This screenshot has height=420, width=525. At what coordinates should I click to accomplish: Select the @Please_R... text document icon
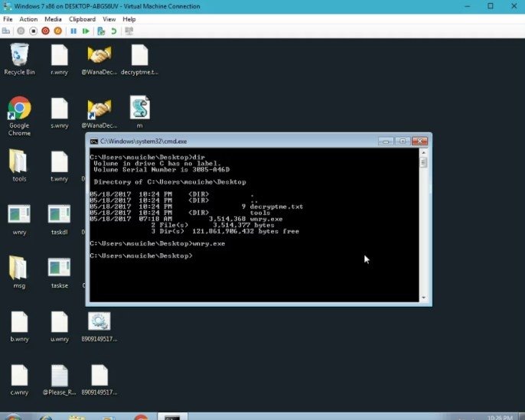(x=60, y=380)
